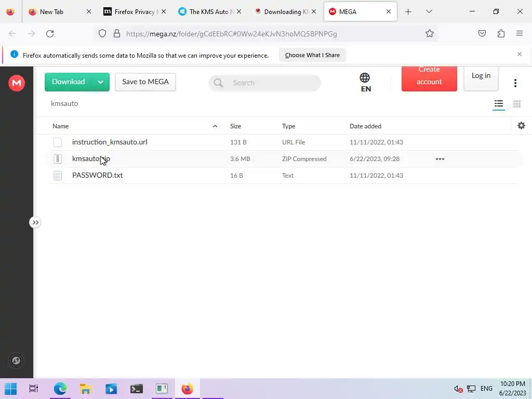This screenshot has height=399, width=532.
Task: Open the list all tabs dropdown
Action: pos(429,11)
